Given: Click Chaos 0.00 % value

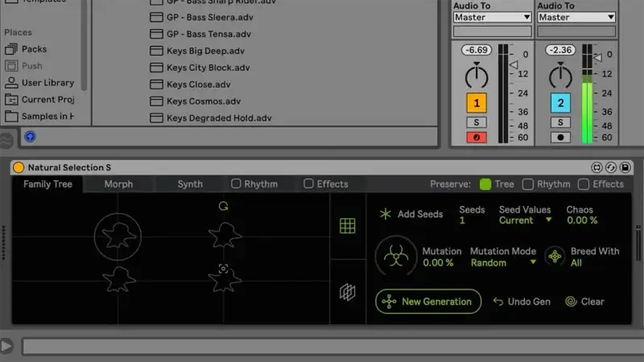Looking at the screenshot, I should click(x=582, y=220).
